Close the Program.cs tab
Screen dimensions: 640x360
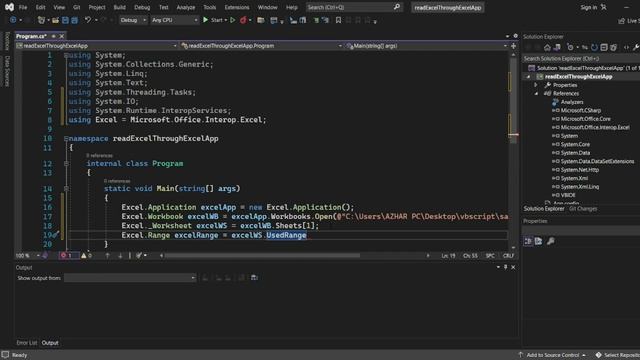pos(62,36)
